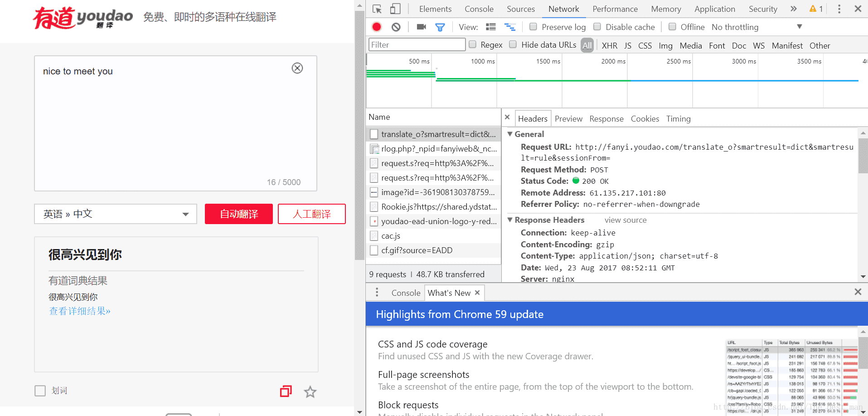
Task: Collapse the Response Headers section
Action: coord(510,220)
